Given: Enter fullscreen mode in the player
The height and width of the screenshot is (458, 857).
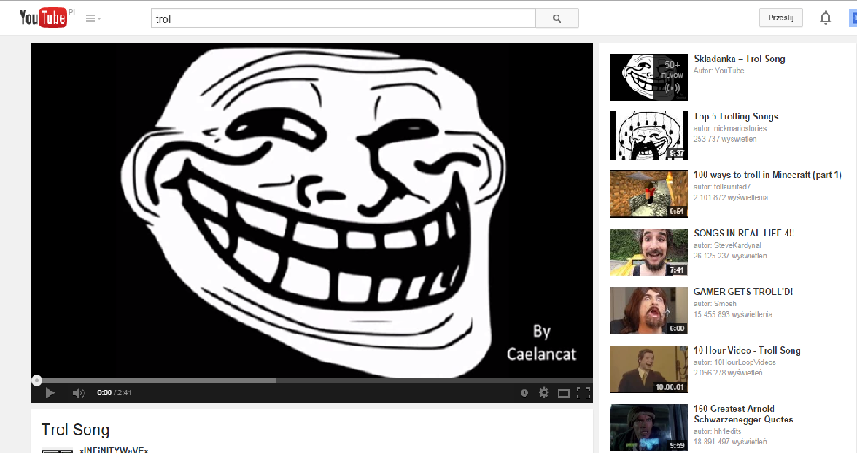Looking at the screenshot, I should (x=583, y=392).
